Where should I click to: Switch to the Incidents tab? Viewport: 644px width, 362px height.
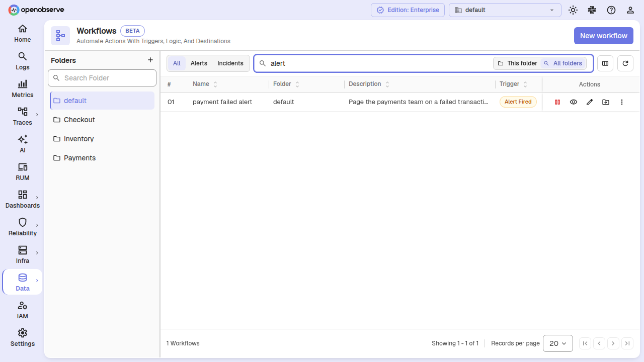click(x=230, y=63)
